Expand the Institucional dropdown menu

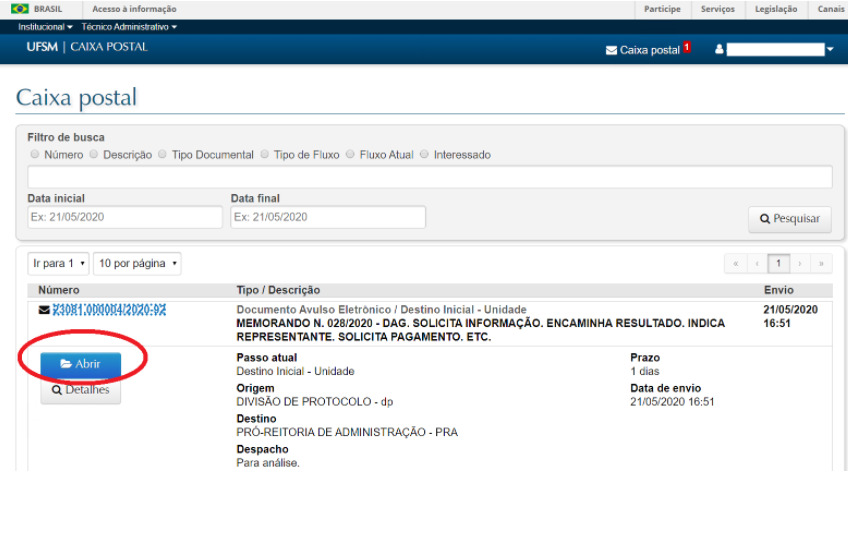tap(45, 27)
